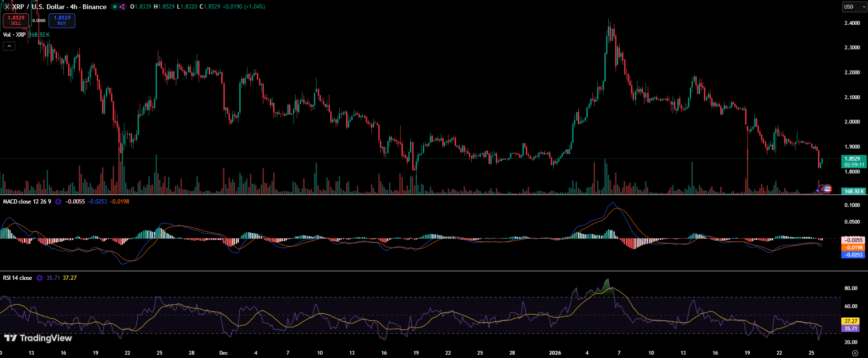Open chart settings gear at bottom right
This screenshot has width=868, height=358.
[x=855, y=353]
